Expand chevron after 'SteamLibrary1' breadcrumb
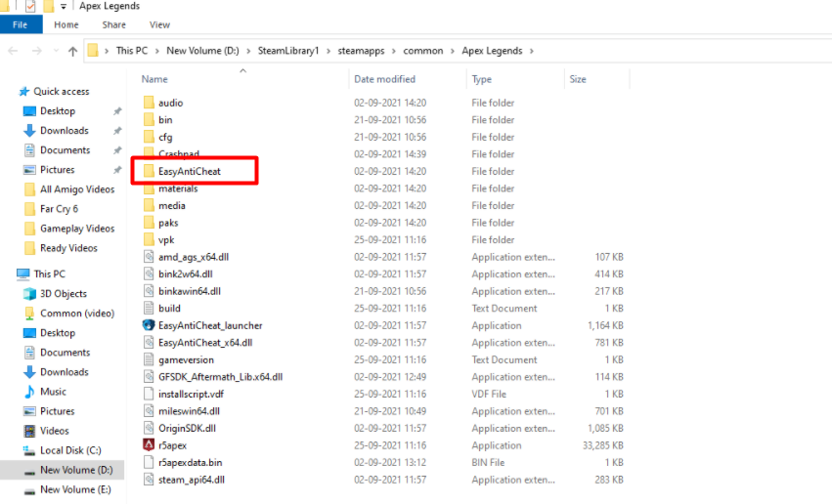Image resolution: width=832 pixels, height=504 pixels. (x=328, y=51)
